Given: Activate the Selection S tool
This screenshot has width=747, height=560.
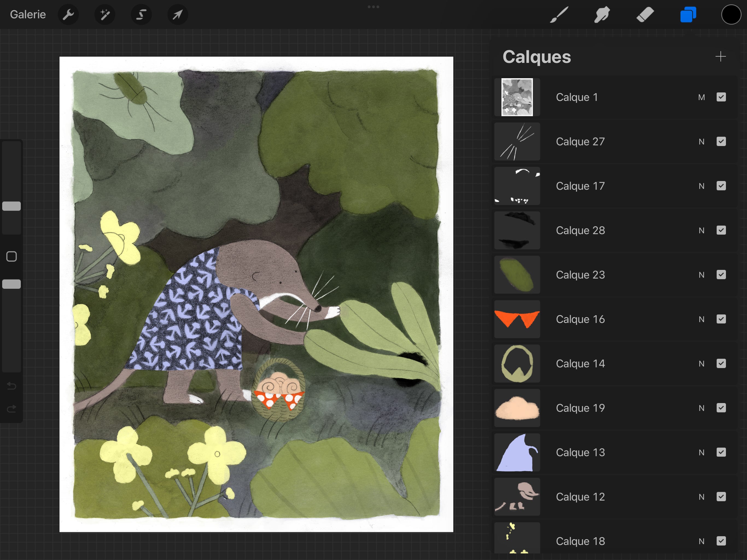Looking at the screenshot, I should click(x=141, y=14).
